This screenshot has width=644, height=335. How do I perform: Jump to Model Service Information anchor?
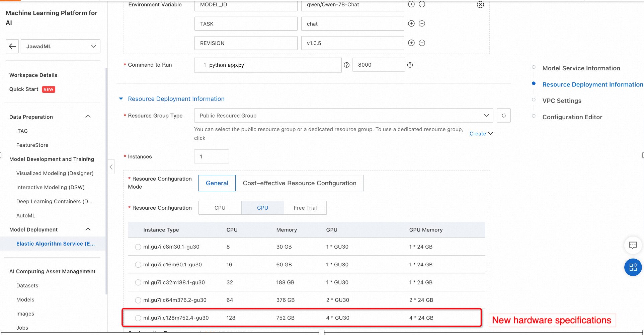(x=581, y=68)
